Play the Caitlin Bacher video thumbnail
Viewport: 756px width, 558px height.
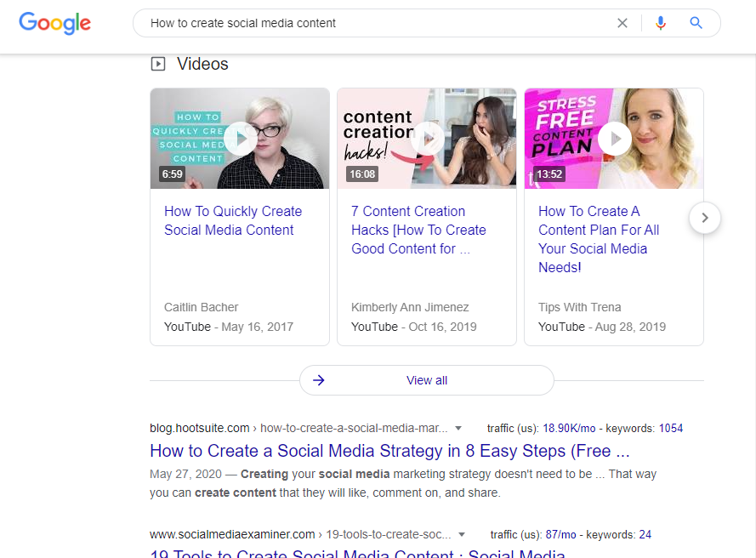coord(240,139)
